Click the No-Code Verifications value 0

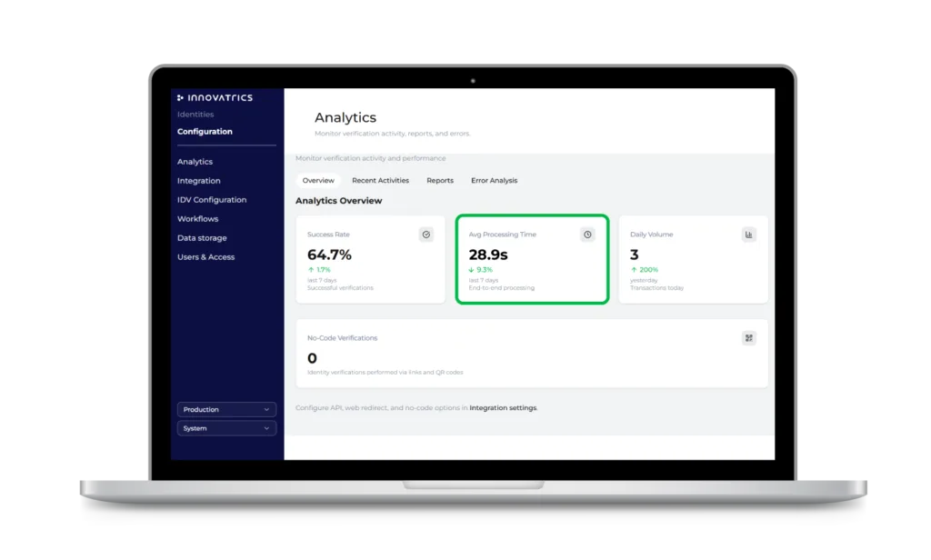click(x=313, y=358)
